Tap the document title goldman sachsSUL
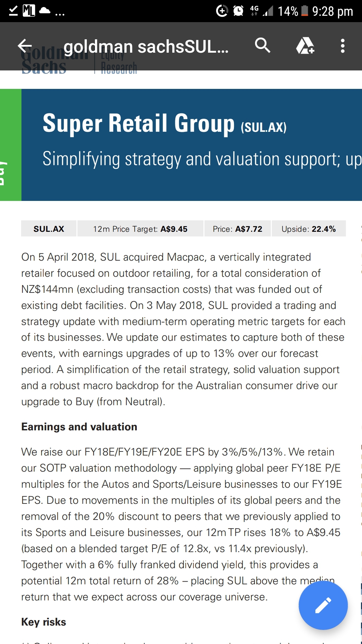The height and width of the screenshot is (644, 362). pyautogui.click(x=146, y=47)
